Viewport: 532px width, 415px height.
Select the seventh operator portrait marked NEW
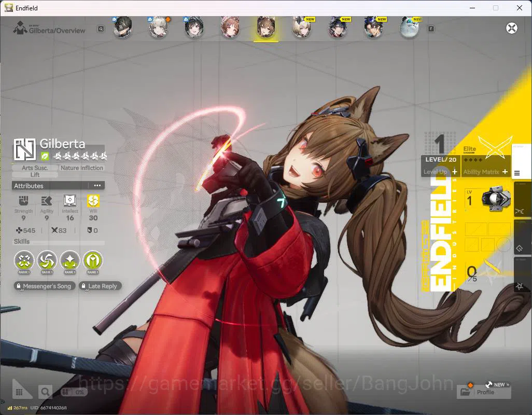(338, 27)
